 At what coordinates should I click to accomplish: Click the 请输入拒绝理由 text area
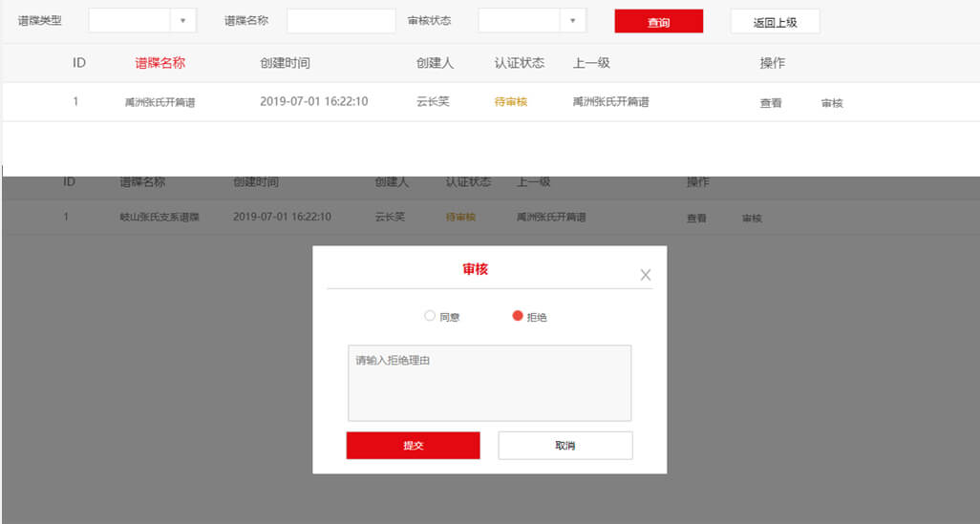[489, 383]
